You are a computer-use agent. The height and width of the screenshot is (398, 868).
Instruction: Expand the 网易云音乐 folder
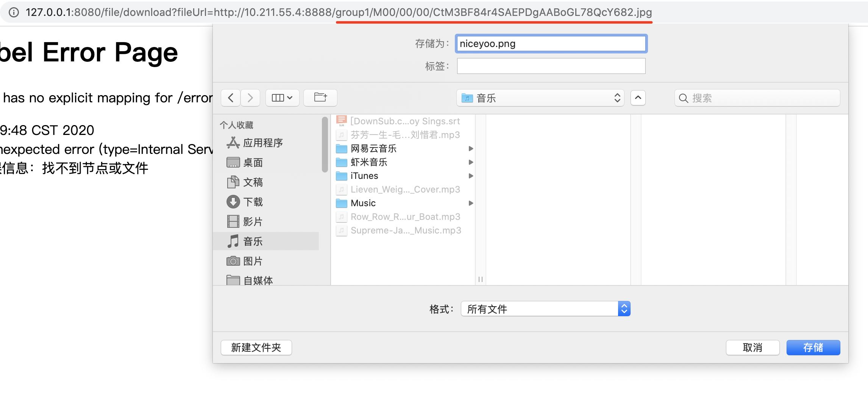pyautogui.click(x=471, y=149)
